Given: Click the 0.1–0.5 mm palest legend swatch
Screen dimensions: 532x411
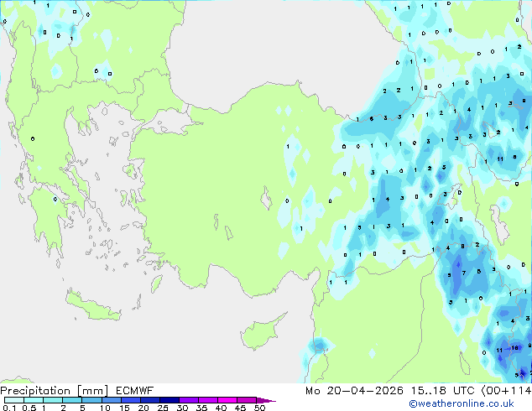Looking at the screenshot, I should click(14, 400).
